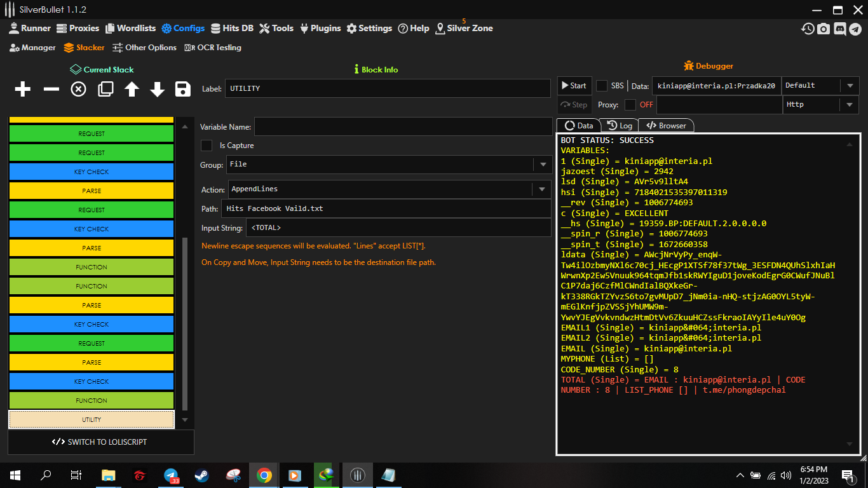
Task: Remove selected block with minus icon
Action: tap(51, 89)
